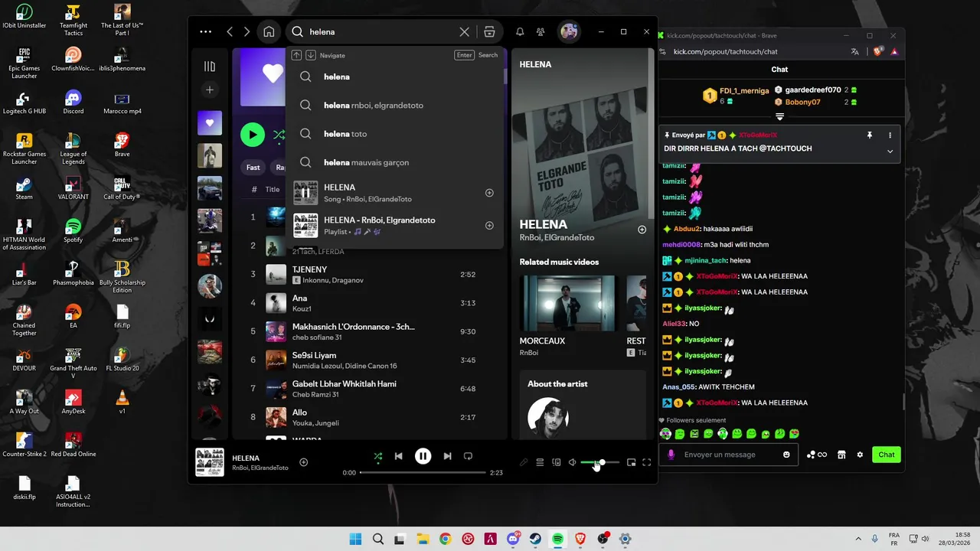
Task: Open HELENA song by RnBoi result
Action: tap(395, 193)
